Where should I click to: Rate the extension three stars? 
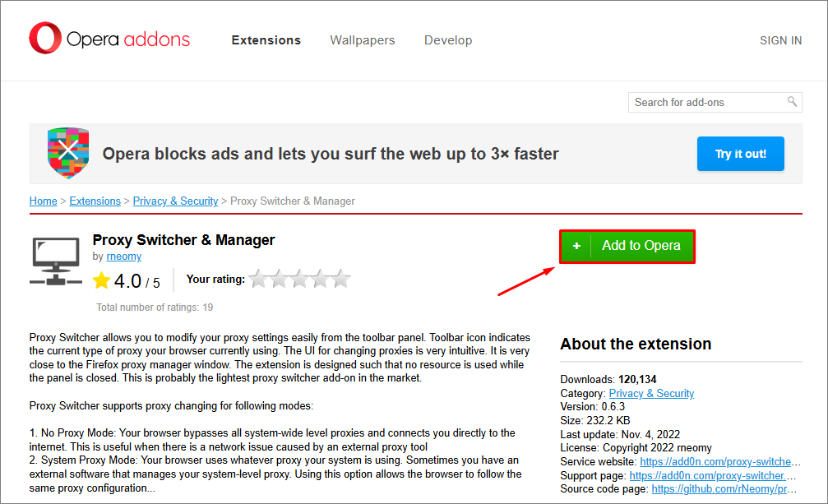point(299,279)
